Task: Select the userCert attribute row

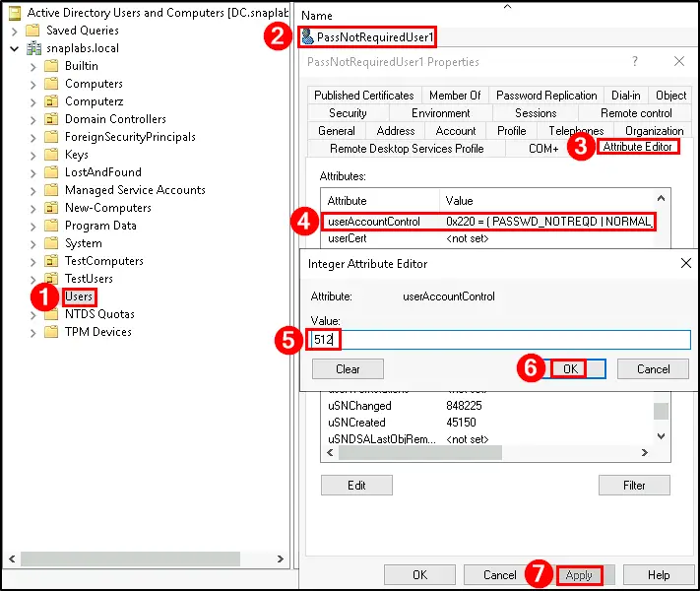Action: [x=487, y=238]
